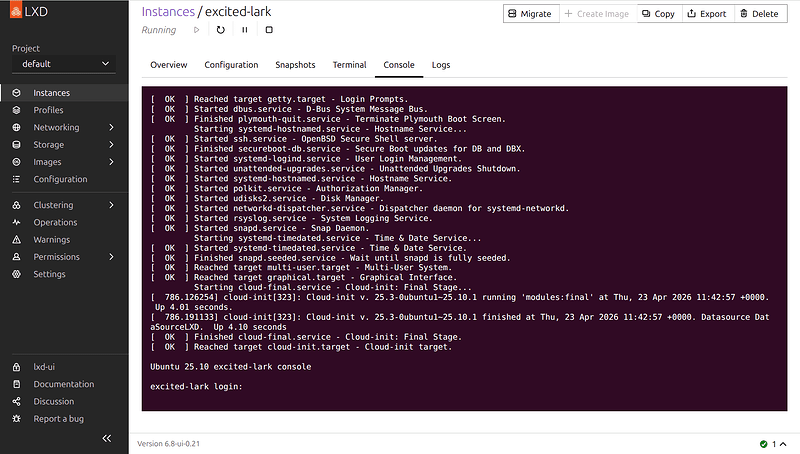The image size is (800, 454).
Task: Click the Permissions user icon
Action: tap(16, 257)
